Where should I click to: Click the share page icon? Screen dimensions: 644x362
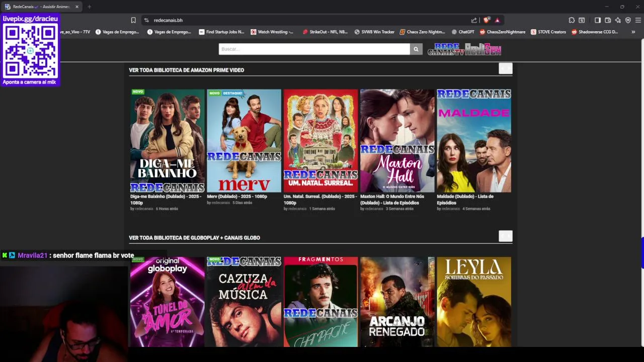[x=474, y=20]
